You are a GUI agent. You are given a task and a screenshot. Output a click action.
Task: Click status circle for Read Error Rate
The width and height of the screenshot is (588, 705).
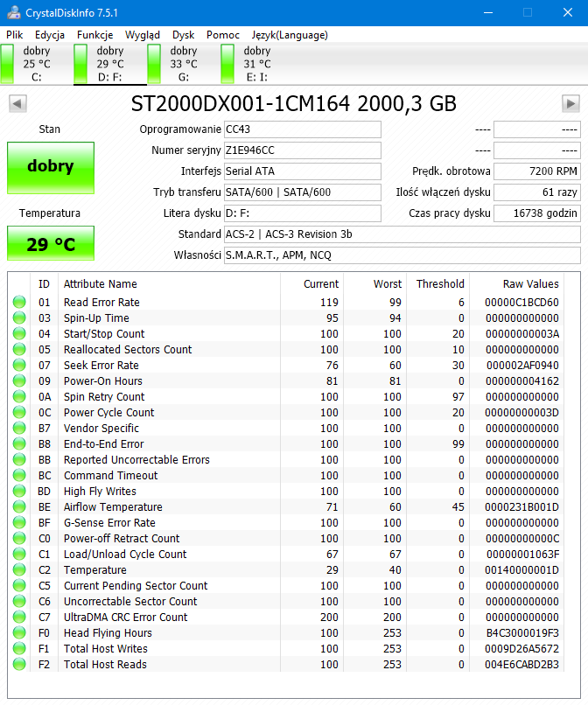coord(19,302)
